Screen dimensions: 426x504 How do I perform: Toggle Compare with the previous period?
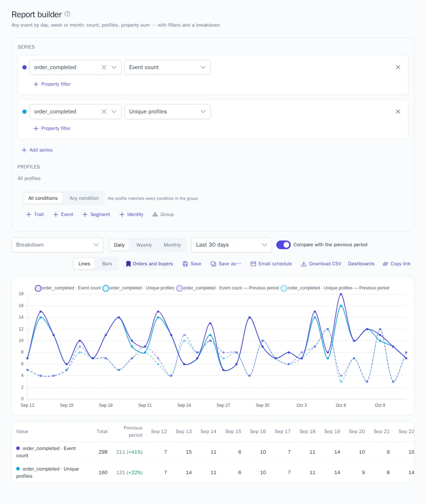[284, 245]
